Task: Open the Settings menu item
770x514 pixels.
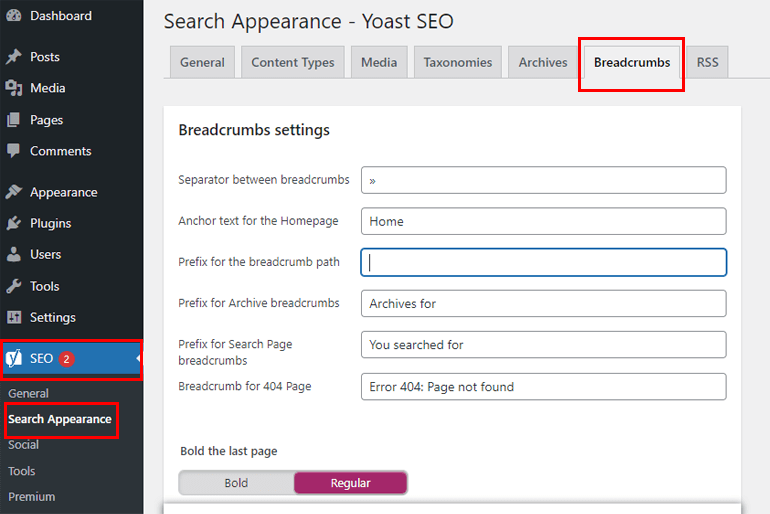Action: pos(53,317)
